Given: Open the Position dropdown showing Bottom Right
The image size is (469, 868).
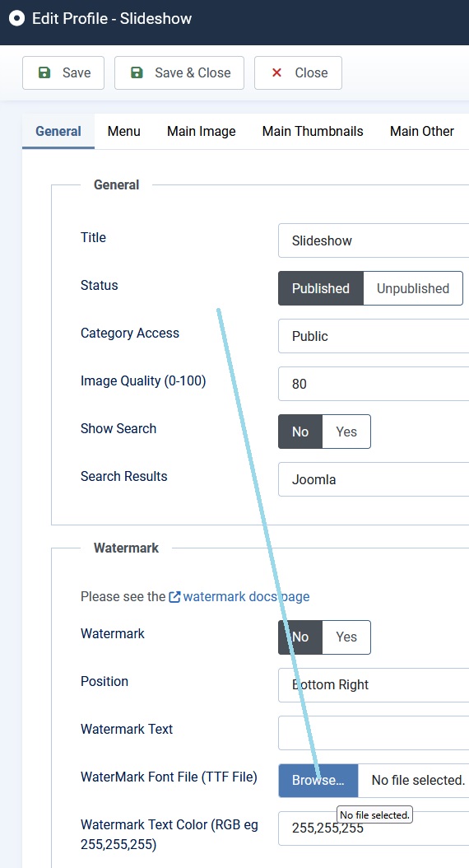Looking at the screenshot, I should pos(374,685).
